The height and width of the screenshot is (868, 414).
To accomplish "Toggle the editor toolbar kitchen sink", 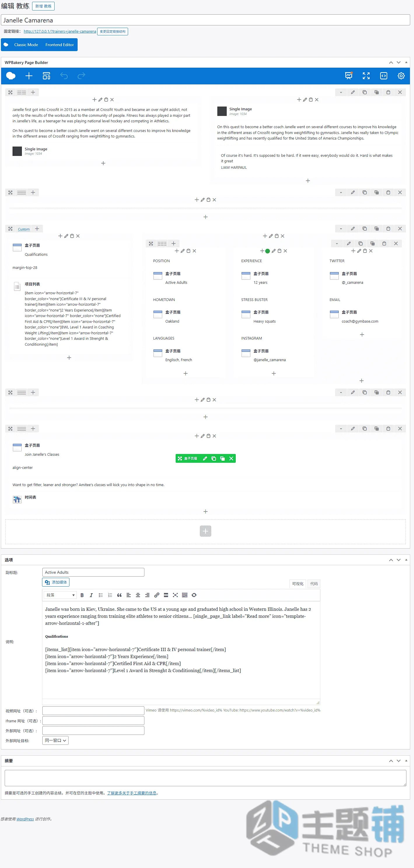I will pos(185,595).
